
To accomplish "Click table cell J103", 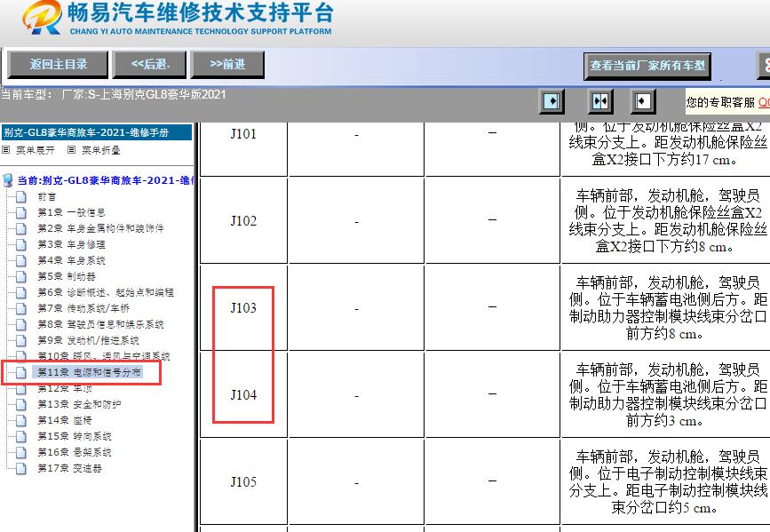I will click(243, 307).
